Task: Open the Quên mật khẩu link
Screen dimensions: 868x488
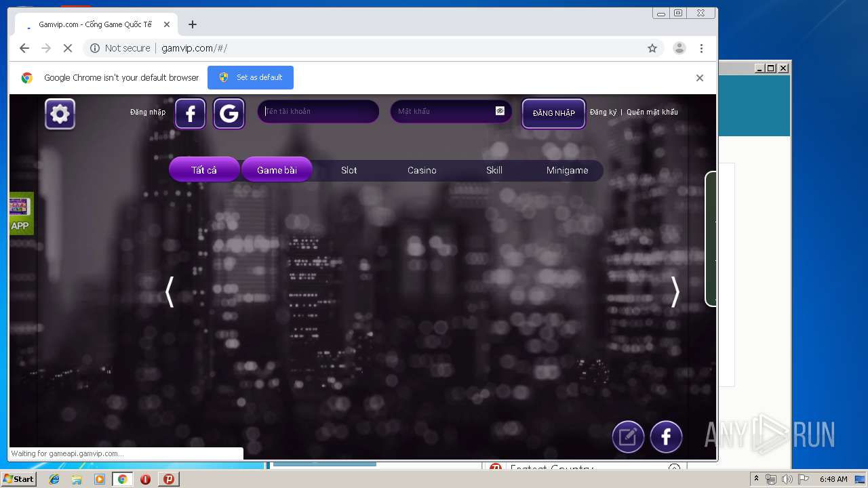Action: [652, 112]
